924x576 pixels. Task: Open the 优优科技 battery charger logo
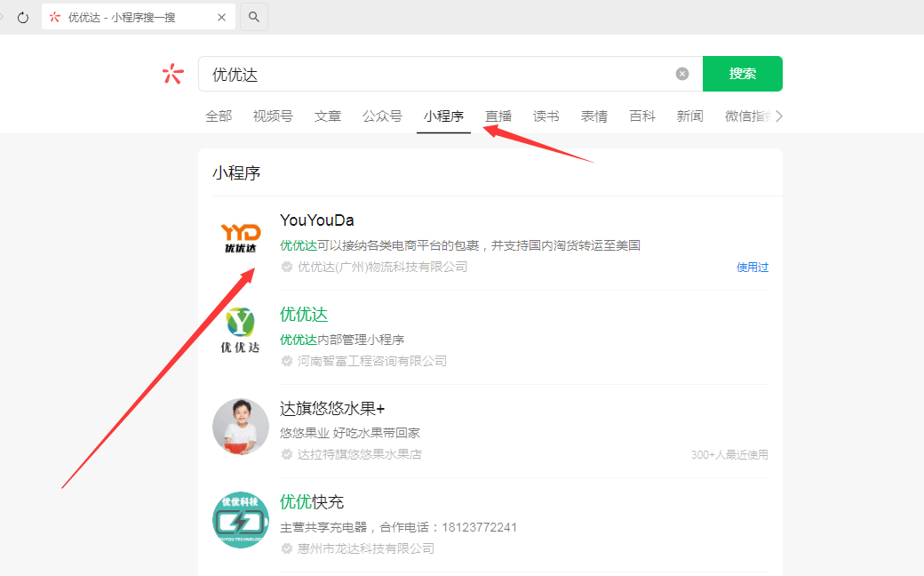(x=241, y=520)
